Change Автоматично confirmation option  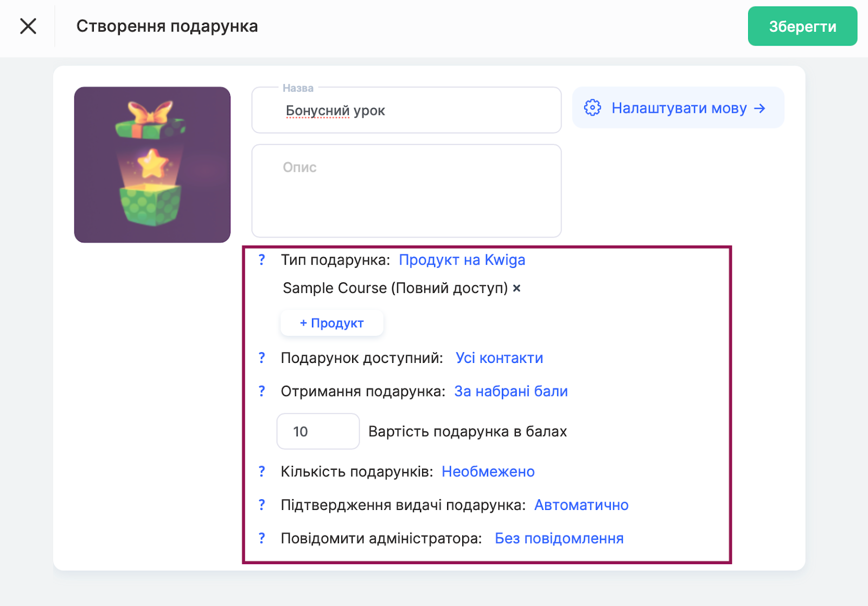click(581, 505)
